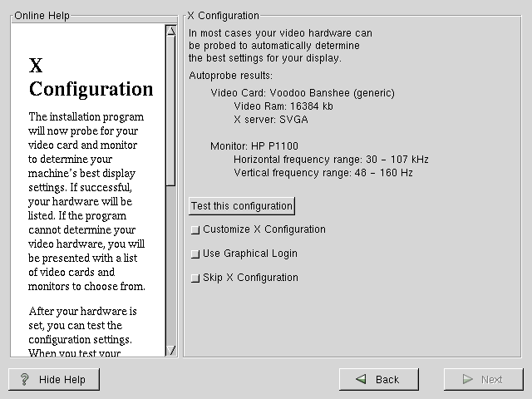Click the X server: SVGA text
Viewport: 532px width, 399px height.
click(271, 120)
